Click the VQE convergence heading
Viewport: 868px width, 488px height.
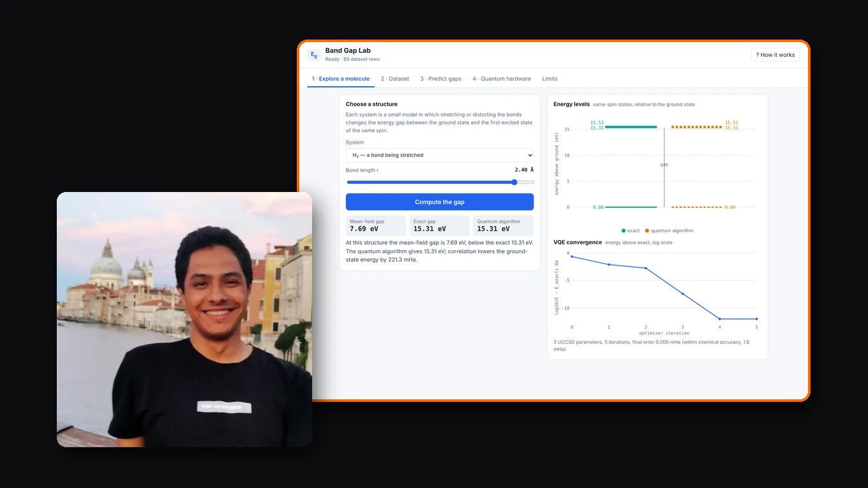coord(578,242)
